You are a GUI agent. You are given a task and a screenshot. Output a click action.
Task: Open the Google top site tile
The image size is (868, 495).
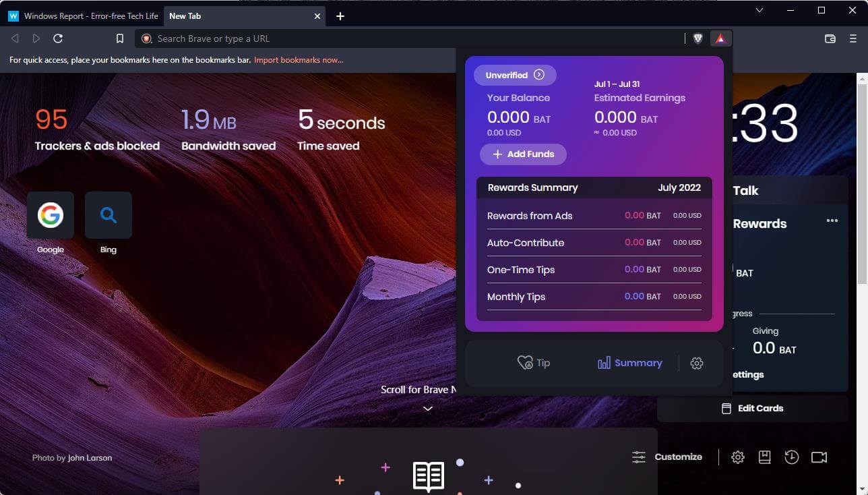point(51,215)
